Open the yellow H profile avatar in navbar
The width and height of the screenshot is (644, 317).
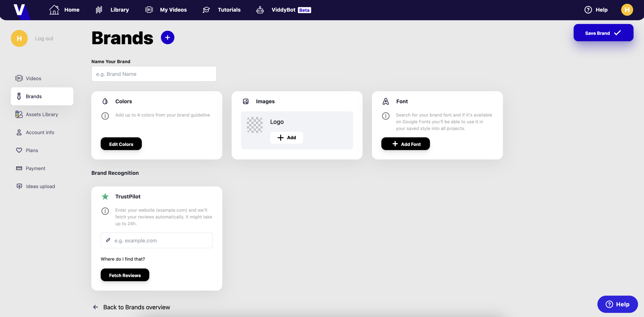pos(627,10)
